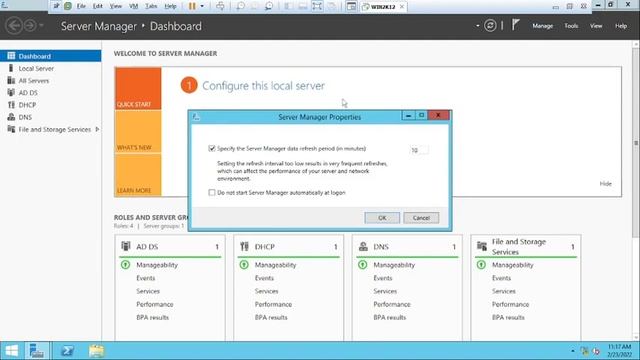Click File and Storage Services sidebar icon
Image resolution: width=640 pixels, height=360 pixels.
pos(11,129)
